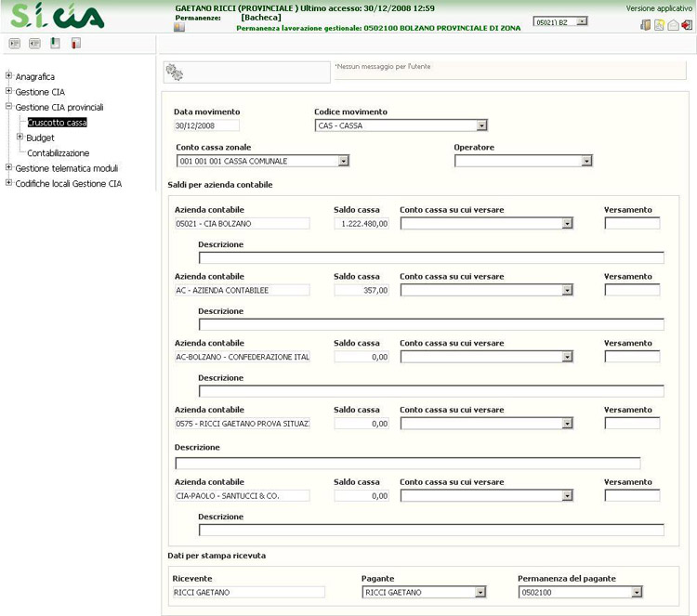697x616 pixels.
Task: Click Descrizione field under AC-BOLZANO row
Action: click(431, 391)
